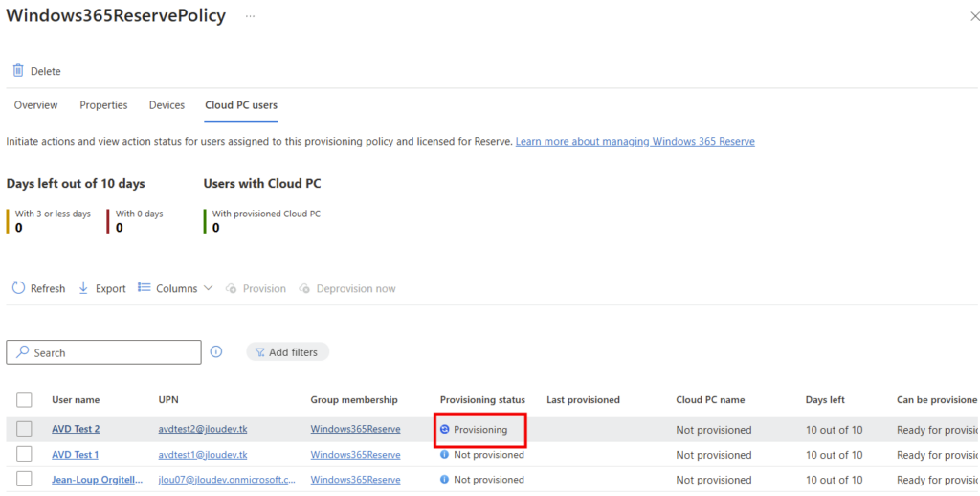Click the avdtest1@jloudev.tk UPN link

[203, 455]
